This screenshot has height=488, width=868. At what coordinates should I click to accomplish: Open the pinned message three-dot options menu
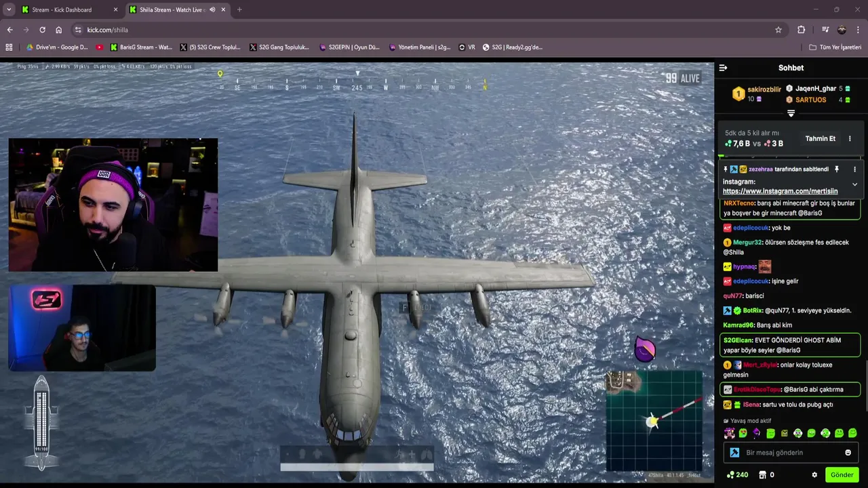click(854, 169)
